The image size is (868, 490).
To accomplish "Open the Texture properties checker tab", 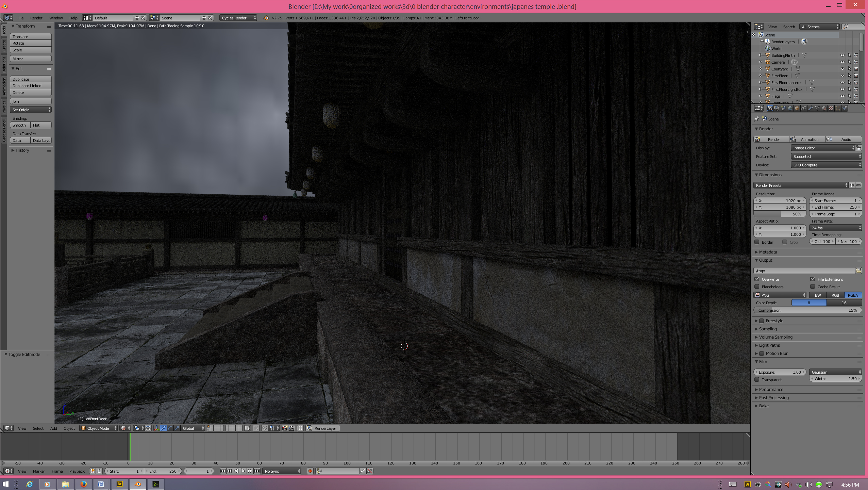I will click(x=831, y=108).
